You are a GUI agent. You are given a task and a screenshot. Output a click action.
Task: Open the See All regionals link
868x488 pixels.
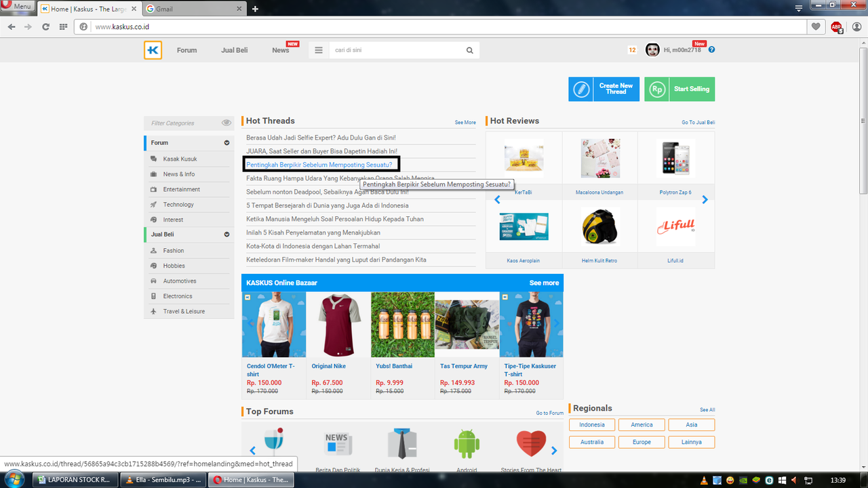(707, 410)
